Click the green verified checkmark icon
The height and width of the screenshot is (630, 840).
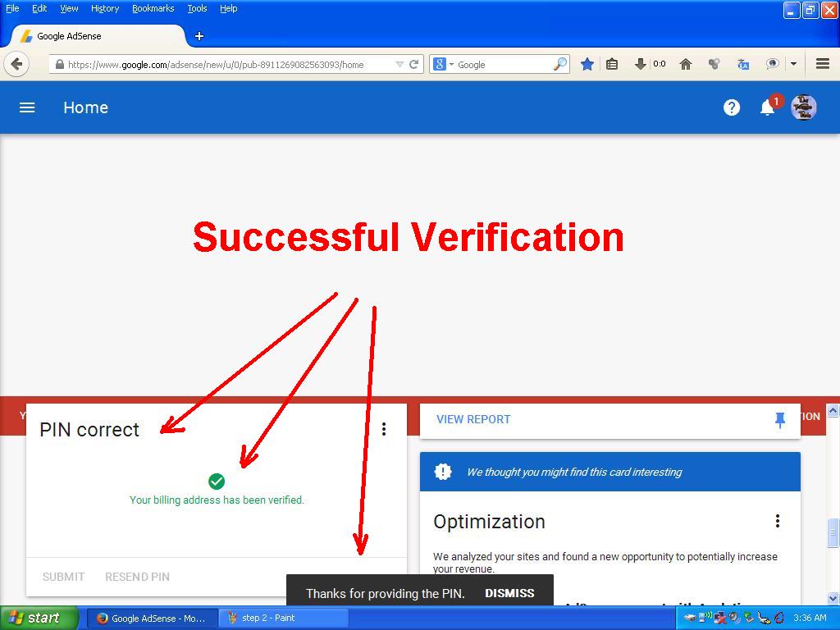tap(217, 481)
